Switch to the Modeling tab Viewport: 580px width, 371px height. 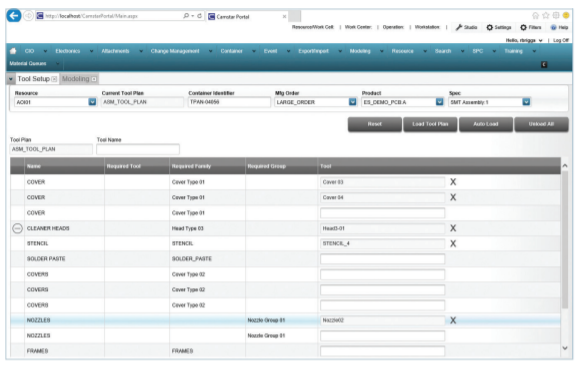75,79
